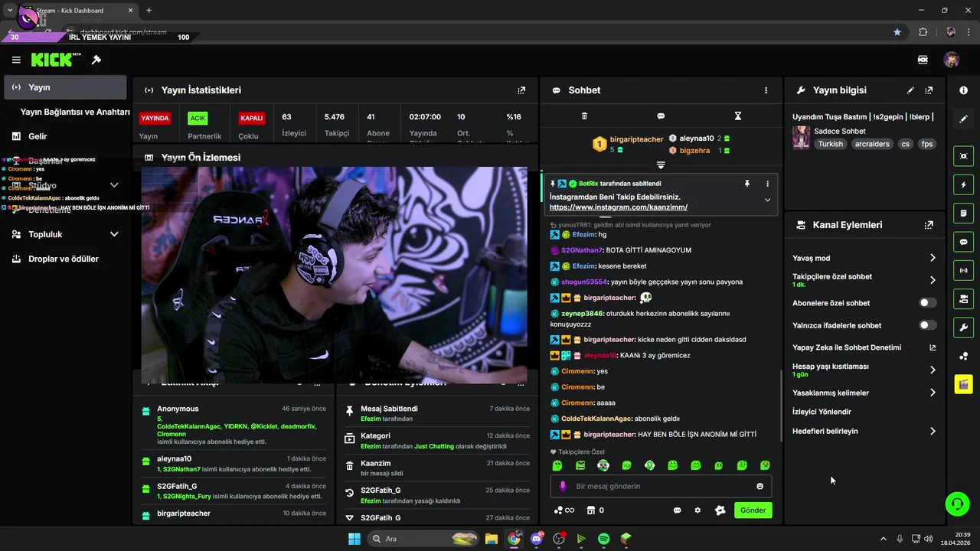Viewport: 980px width, 551px height.
Task: Click the wrench icon in right sidebar
Action: (x=963, y=328)
